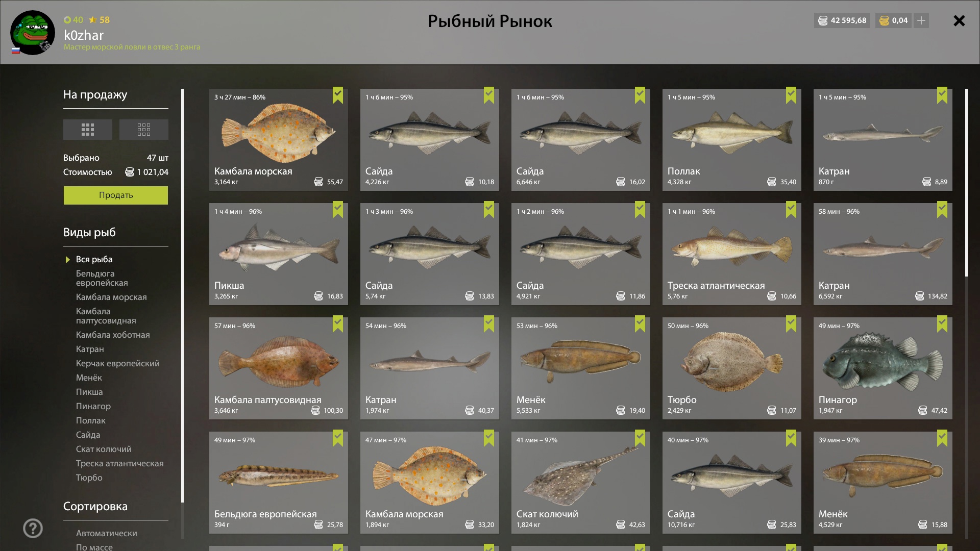The width and height of the screenshot is (980, 551).
Task: Filter by Треска атлантическая in species list
Action: coord(120,463)
